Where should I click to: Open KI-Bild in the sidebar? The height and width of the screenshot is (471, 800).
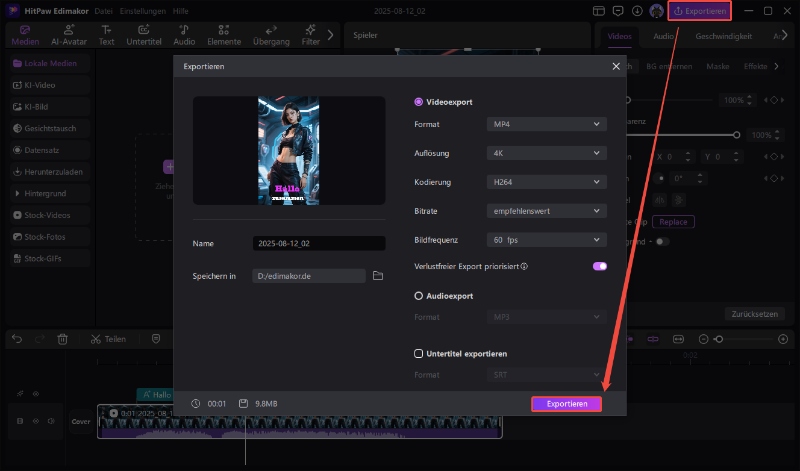coord(49,107)
